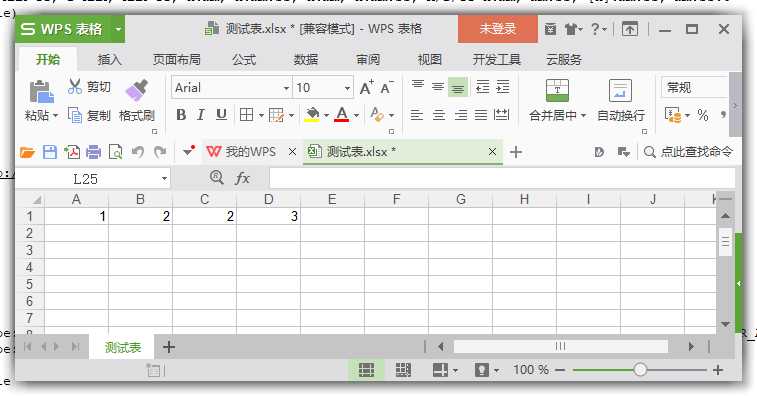
Task: Apply red font color
Action: click(x=342, y=115)
